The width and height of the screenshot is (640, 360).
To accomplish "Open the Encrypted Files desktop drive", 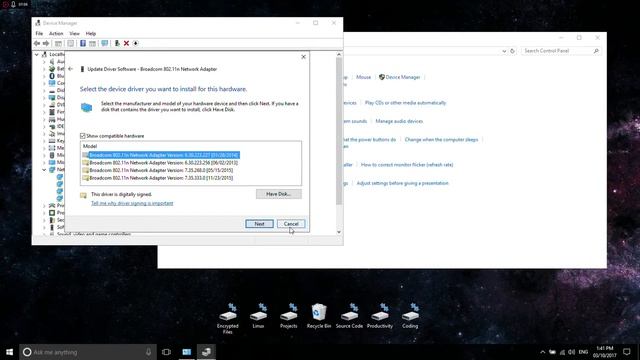I will pyautogui.click(x=228, y=319).
